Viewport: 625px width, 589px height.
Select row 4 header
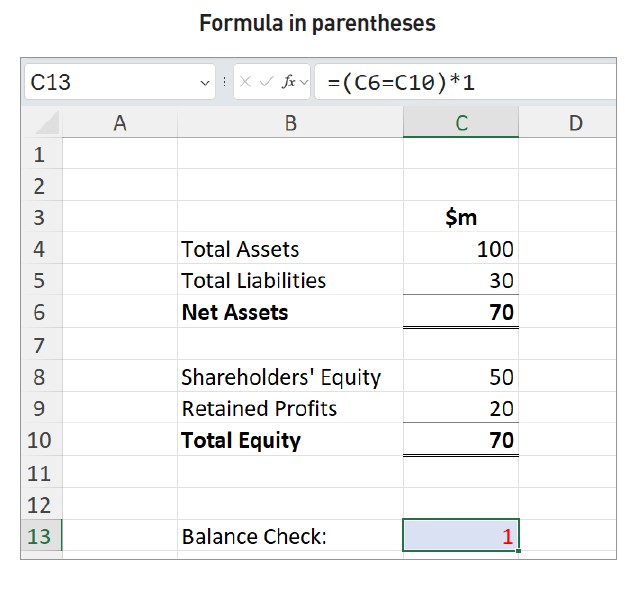tap(41, 248)
